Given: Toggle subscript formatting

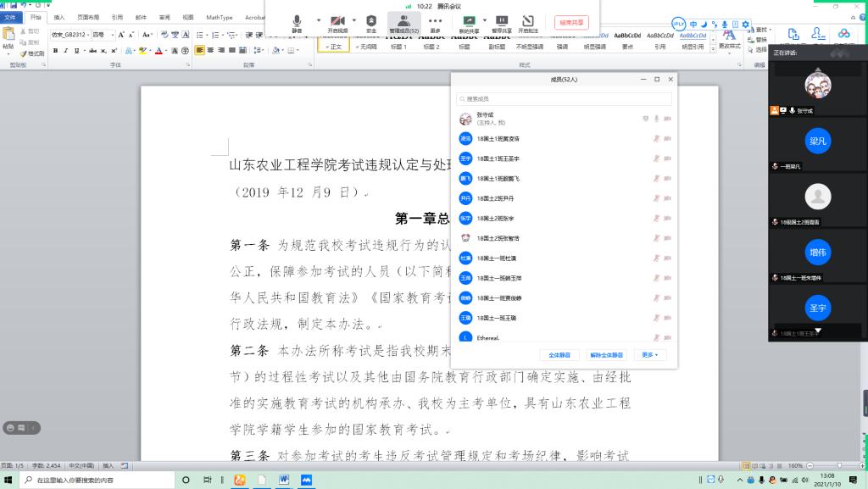Looking at the screenshot, I should [x=103, y=50].
